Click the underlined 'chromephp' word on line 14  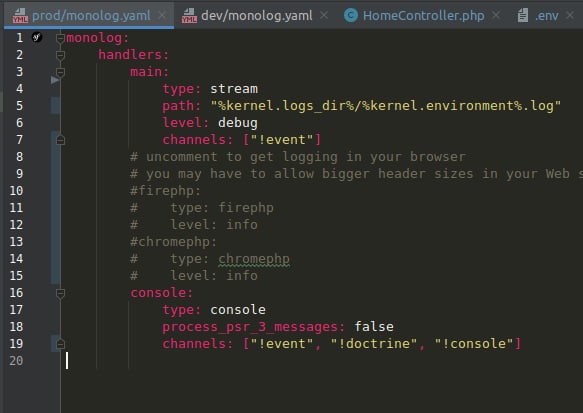tap(254, 259)
